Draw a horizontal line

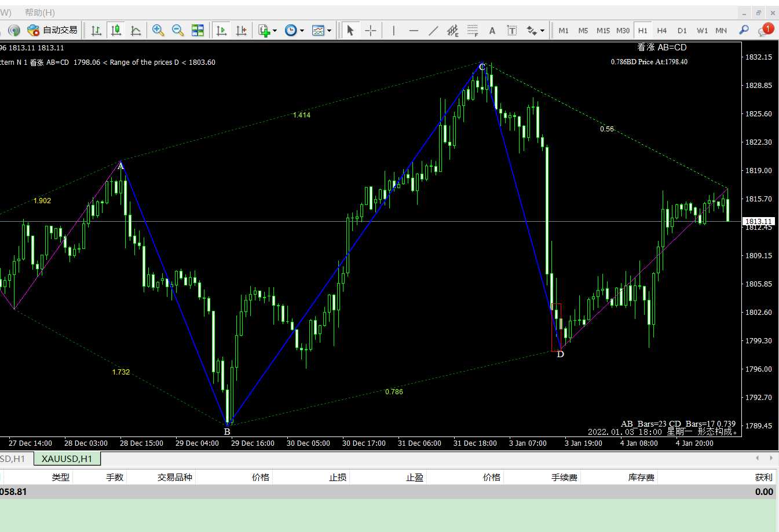point(414,31)
